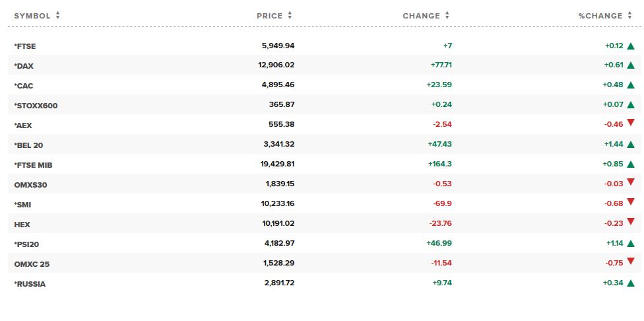Sort table by the CHANGE column arrows
The width and height of the screenshot is (644, 321).
pyautogui.click(x=447, y=16)
